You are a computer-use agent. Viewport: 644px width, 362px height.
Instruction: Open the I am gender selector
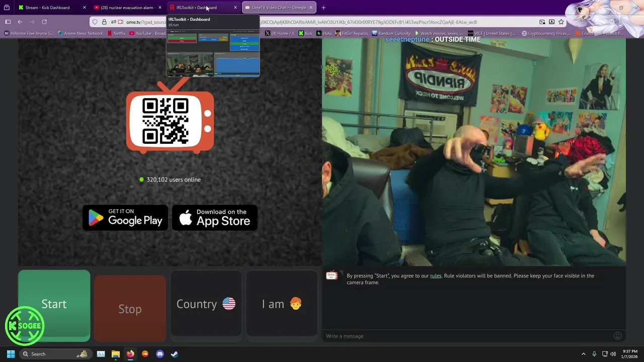282,304
